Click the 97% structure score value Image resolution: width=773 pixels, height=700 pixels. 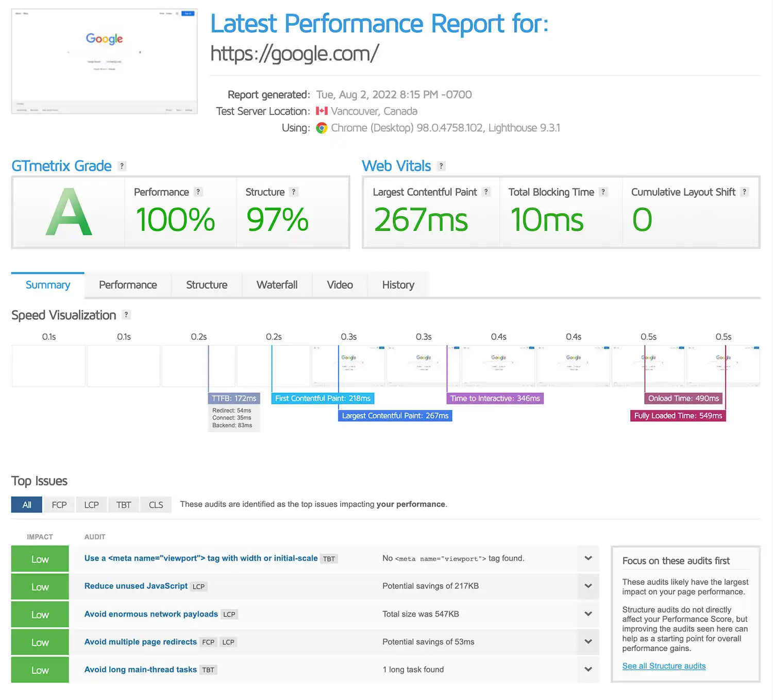278,220
